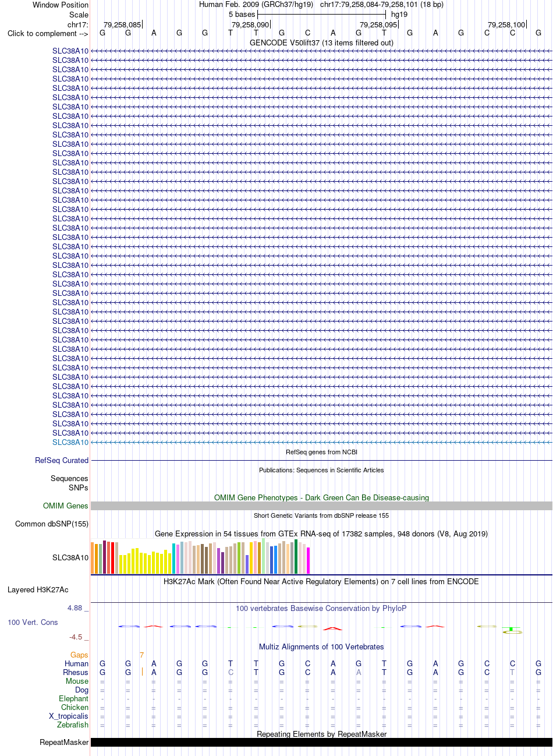Click the orange 'Gaps' row label
This screenshot has width=553, height=756.
click(79, 655)
